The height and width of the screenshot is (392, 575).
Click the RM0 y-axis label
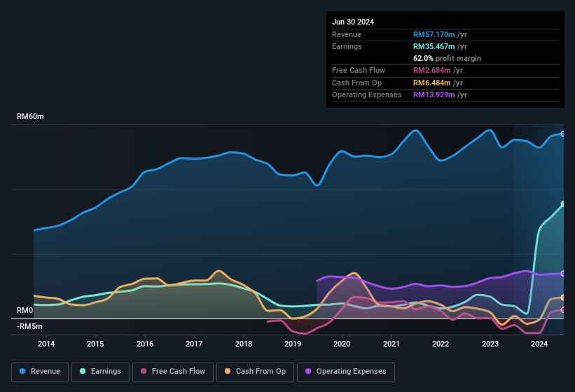coord(25,310)
